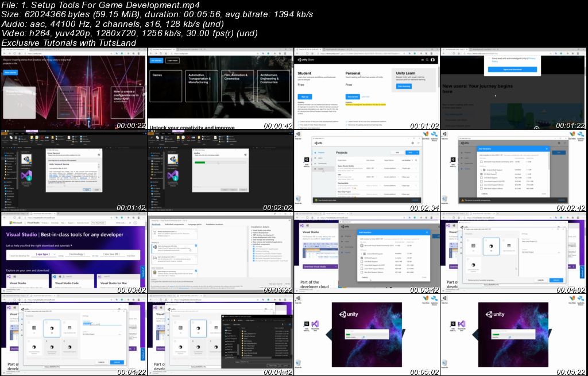
Task: Click Agree and download button in 00:01:22 frame
Action: tap(512, 69)
